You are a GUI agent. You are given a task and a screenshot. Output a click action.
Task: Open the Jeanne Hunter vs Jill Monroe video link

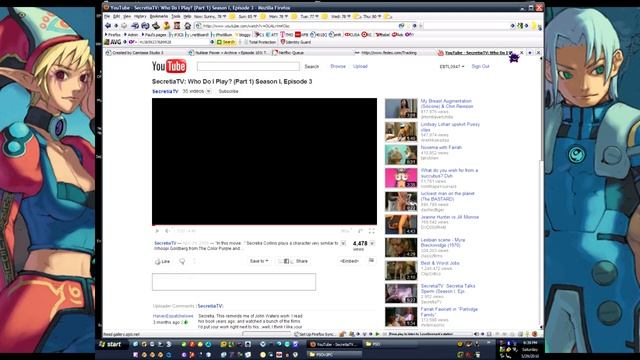[x=449, y=217]
